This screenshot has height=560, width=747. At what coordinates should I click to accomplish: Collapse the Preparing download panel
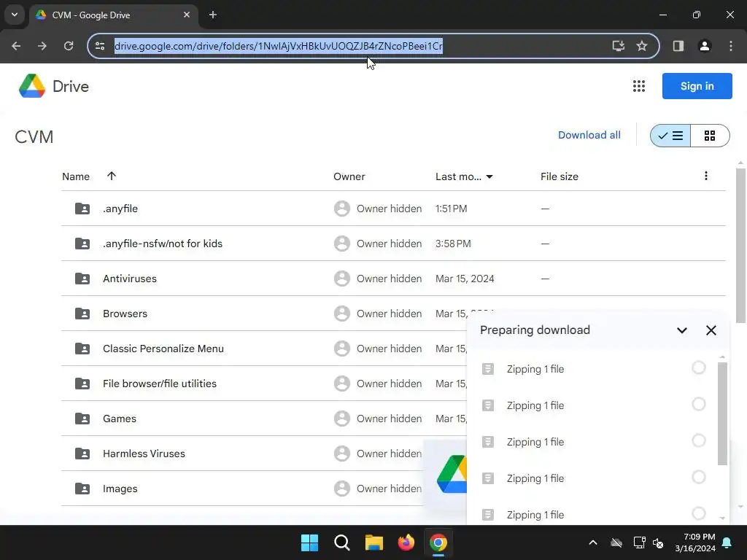pos(682,330)
